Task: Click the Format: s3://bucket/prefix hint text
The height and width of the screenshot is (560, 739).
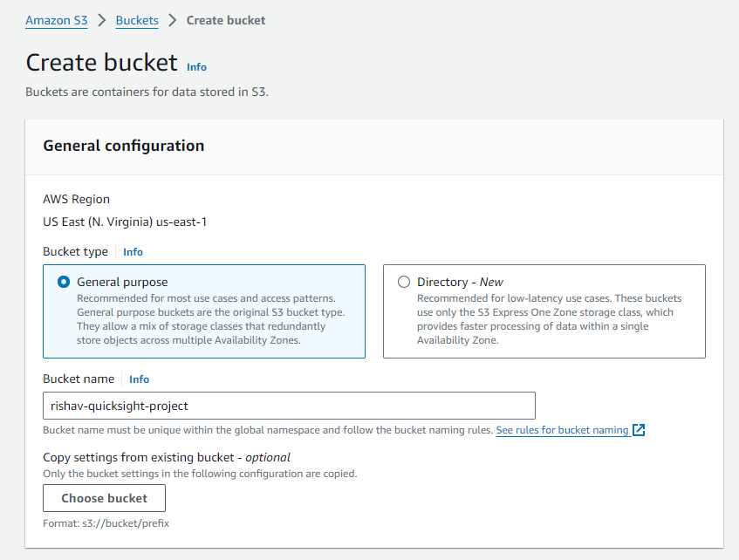Action: pos(106,523)
